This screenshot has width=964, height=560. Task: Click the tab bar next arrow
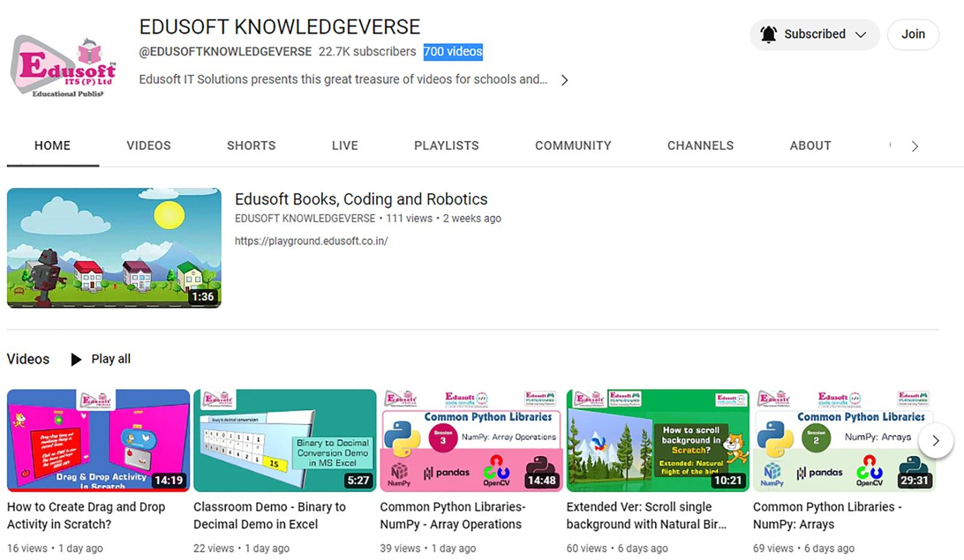(915, 146)
